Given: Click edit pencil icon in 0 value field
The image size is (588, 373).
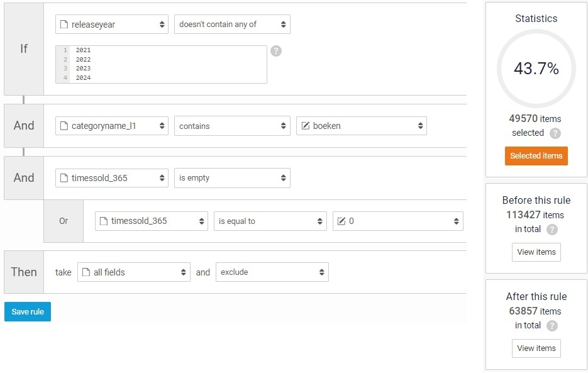Looking at the screenshot, I should coord(341,221).
